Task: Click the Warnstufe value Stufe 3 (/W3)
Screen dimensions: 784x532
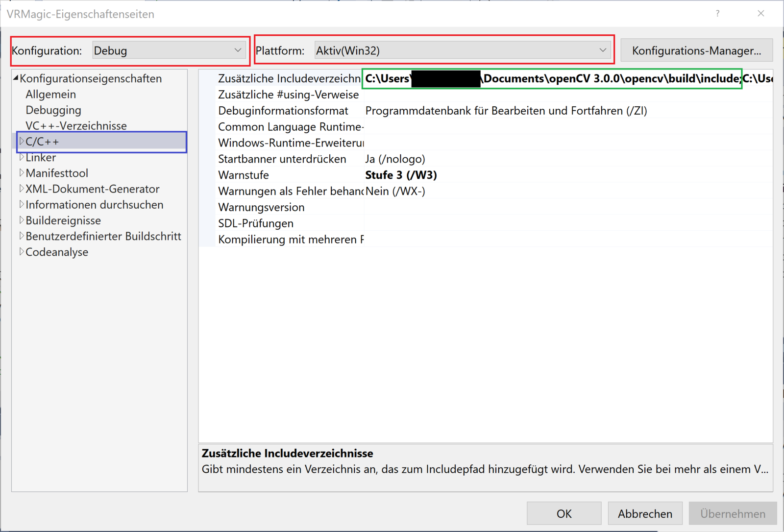Action: (x=401, y=175)
